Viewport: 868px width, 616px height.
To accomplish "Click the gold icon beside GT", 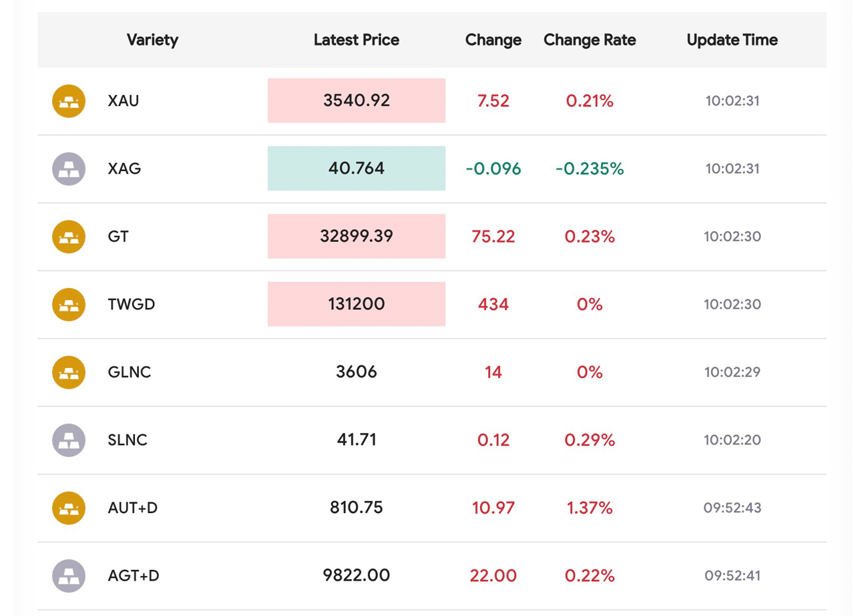I will click(x=69, y=237).
